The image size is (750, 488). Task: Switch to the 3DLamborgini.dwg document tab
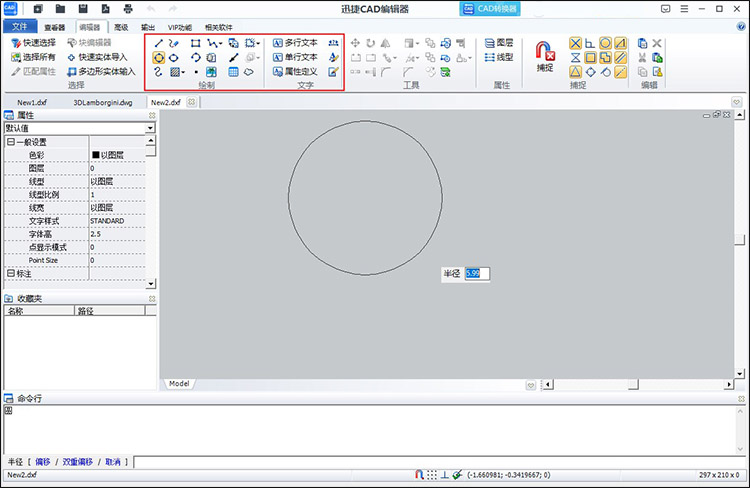[103, 102]
